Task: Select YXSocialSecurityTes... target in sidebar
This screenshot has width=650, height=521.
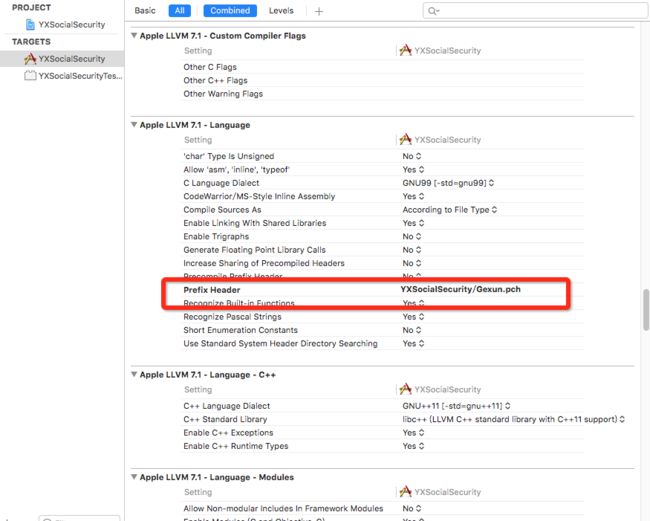Action: coord(80,76)
